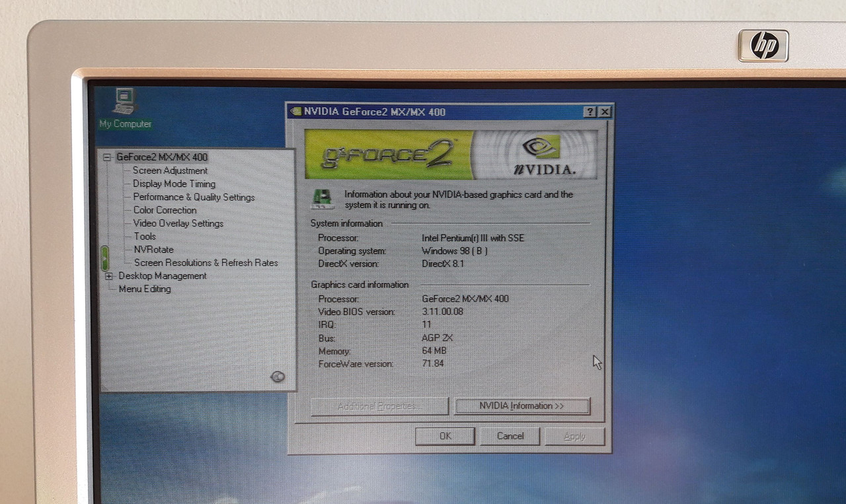
Task: Click the AGP 2X bus value
Action: tap(437, 338)
